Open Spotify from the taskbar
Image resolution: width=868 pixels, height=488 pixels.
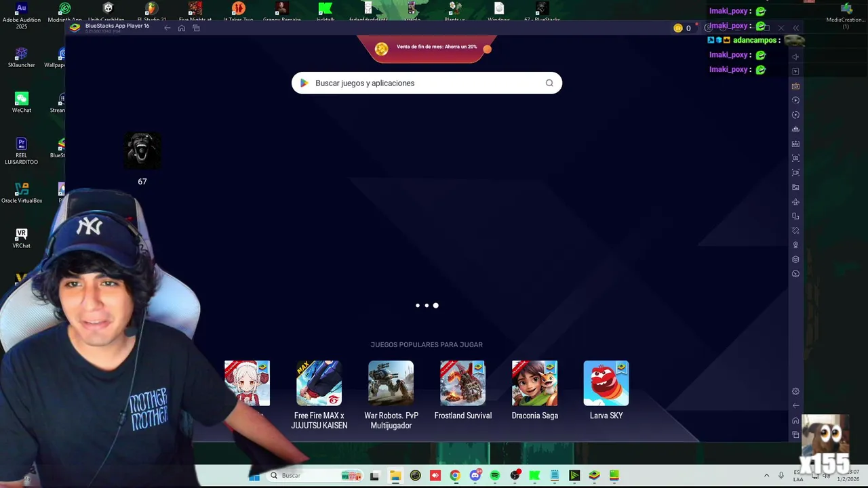[495, 476]
